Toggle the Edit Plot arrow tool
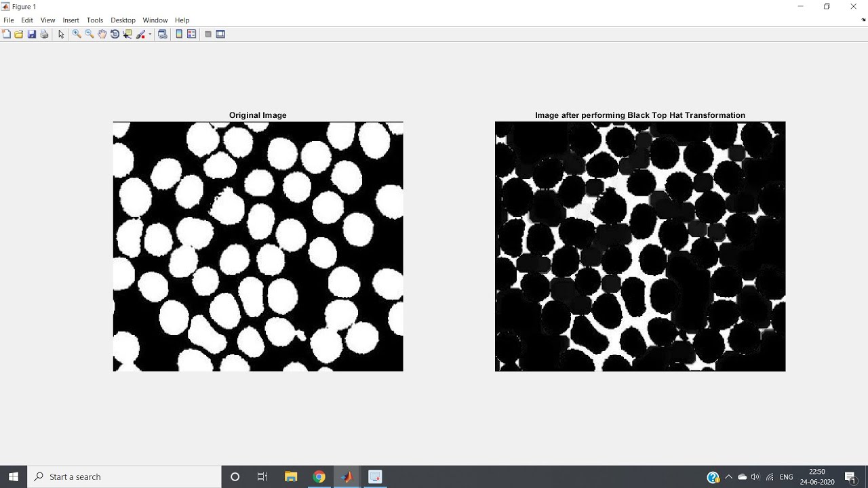 (61, 34)
